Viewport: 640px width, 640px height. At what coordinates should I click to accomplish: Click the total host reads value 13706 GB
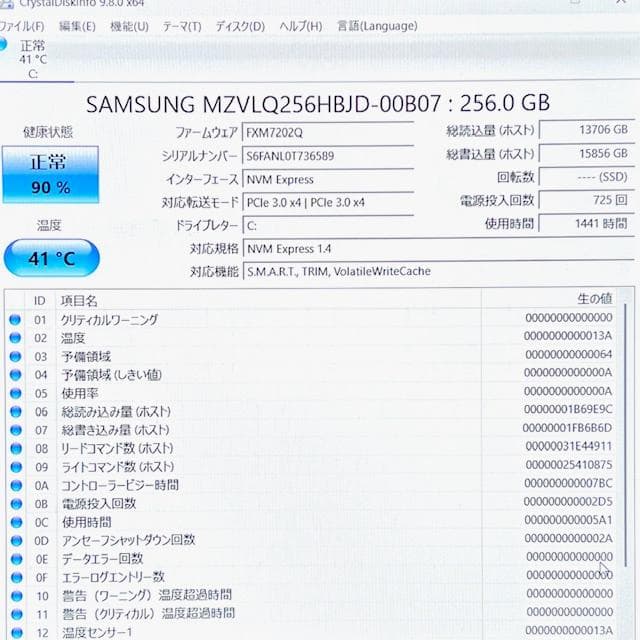(x=587, y=130)
